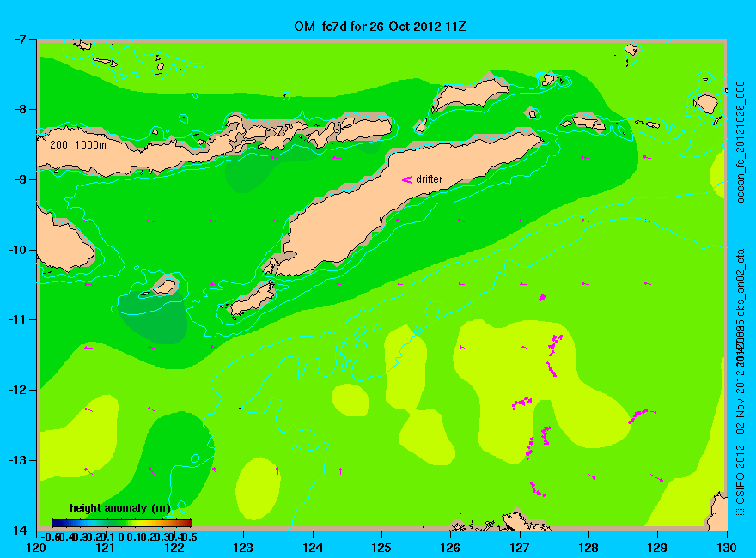Click the '200 1000m' bathymetry contour label
This screenshot has width=756, height=558.
pyautogui.click(x=78, y=144)
